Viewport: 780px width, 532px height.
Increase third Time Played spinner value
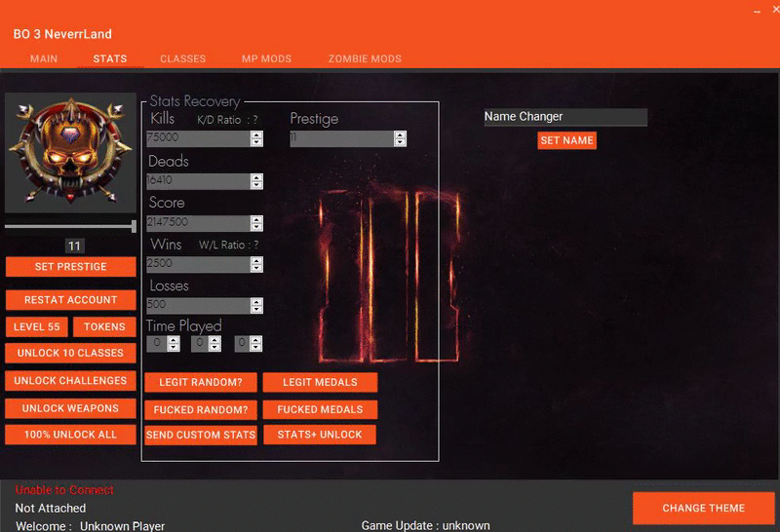pos(256,340)
